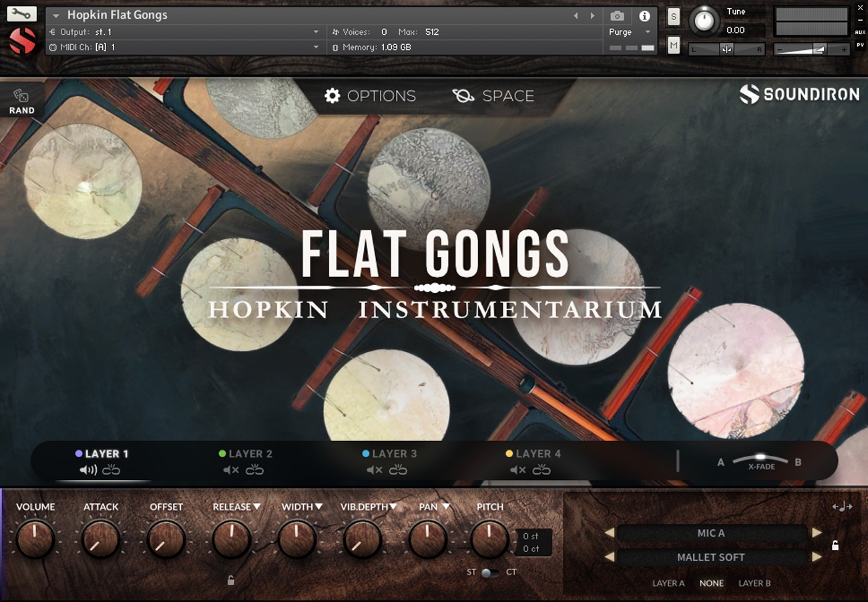Screen dimensions: 868x602
Task: Click the Tune value 0.00
Action: tap(735, 30)
